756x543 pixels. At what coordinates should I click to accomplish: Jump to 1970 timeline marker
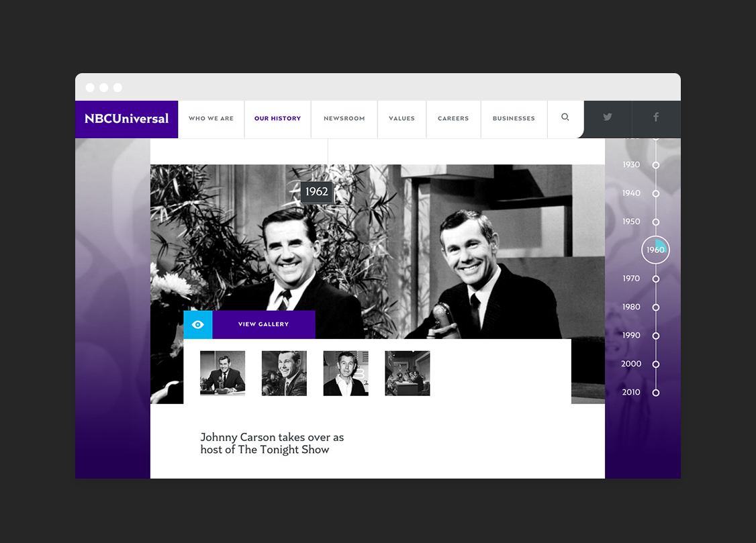(x=656, y=279)
